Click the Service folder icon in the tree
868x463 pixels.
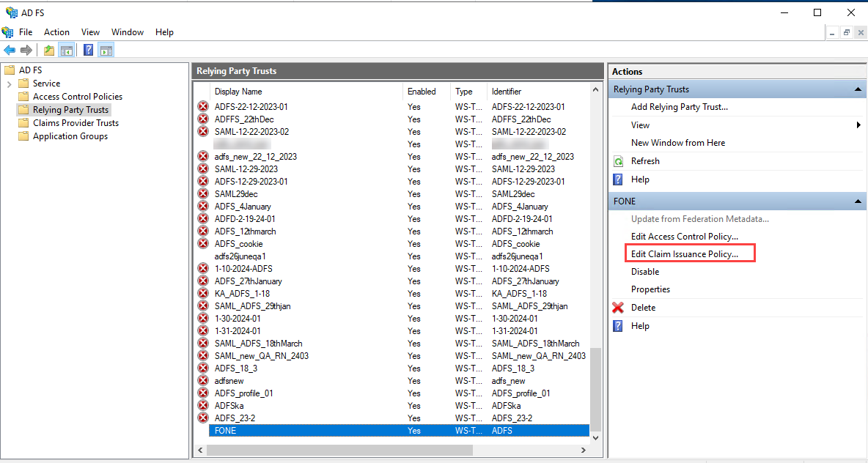coord(23,84)
